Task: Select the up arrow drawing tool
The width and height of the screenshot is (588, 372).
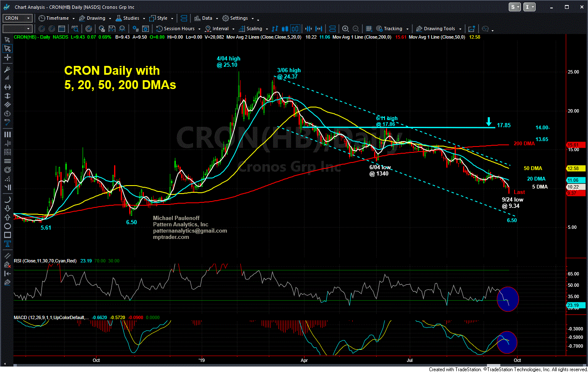Action: 7,217
